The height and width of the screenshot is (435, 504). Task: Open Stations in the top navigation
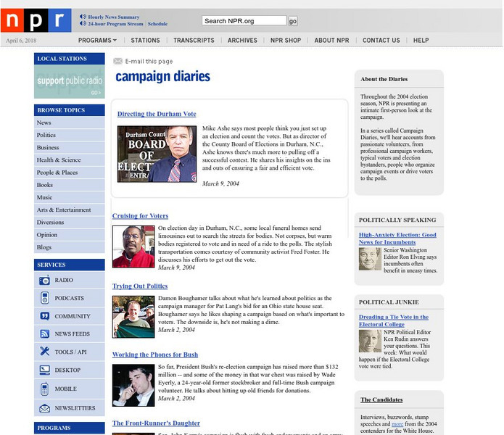[x=145, y=40]
